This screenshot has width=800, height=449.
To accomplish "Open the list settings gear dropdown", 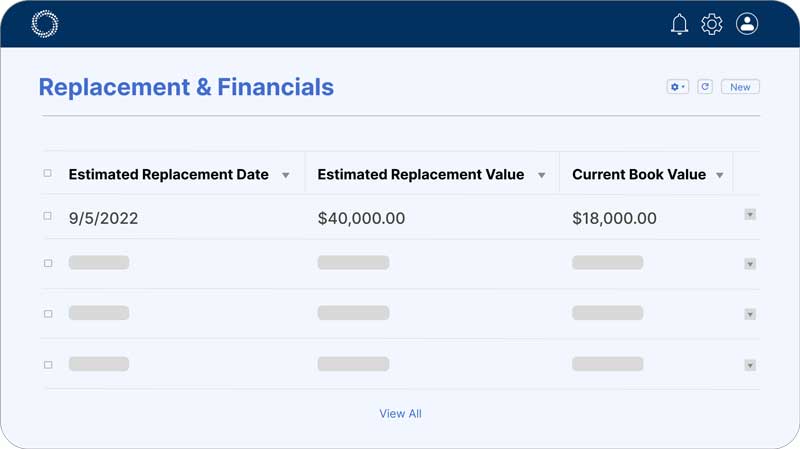I will pyautogui.click(x=678, y=87).
